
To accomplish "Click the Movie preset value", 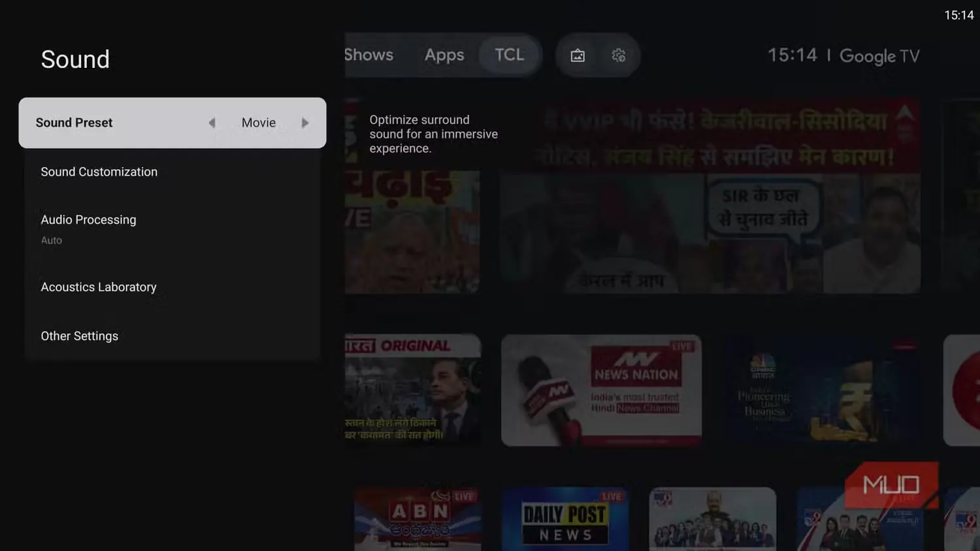I will click(x=259, y=123).
